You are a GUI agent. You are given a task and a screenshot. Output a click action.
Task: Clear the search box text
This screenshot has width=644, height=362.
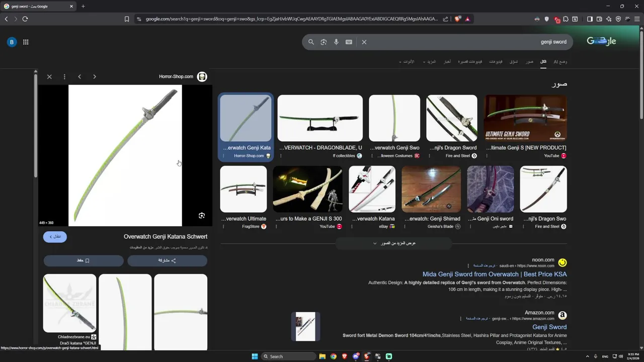click(364, 42)
